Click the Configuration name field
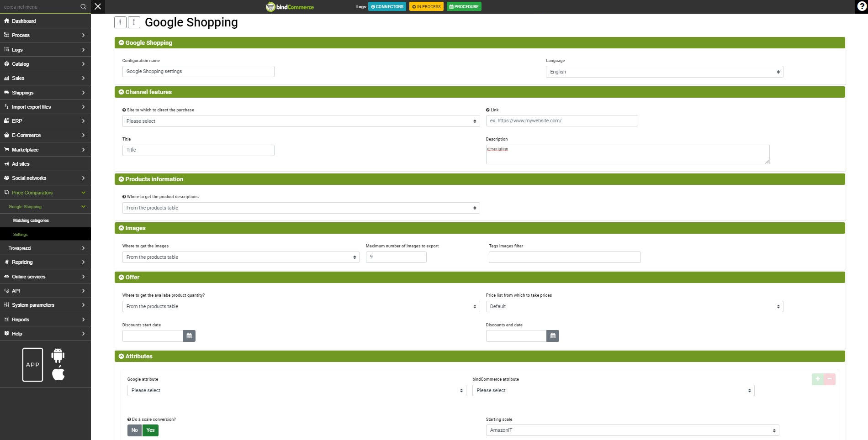 click(x=198, y=72)
